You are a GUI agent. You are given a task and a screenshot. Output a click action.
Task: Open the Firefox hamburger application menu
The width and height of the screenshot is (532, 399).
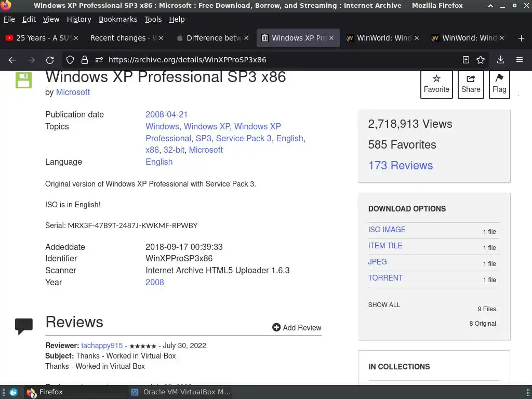520,60
